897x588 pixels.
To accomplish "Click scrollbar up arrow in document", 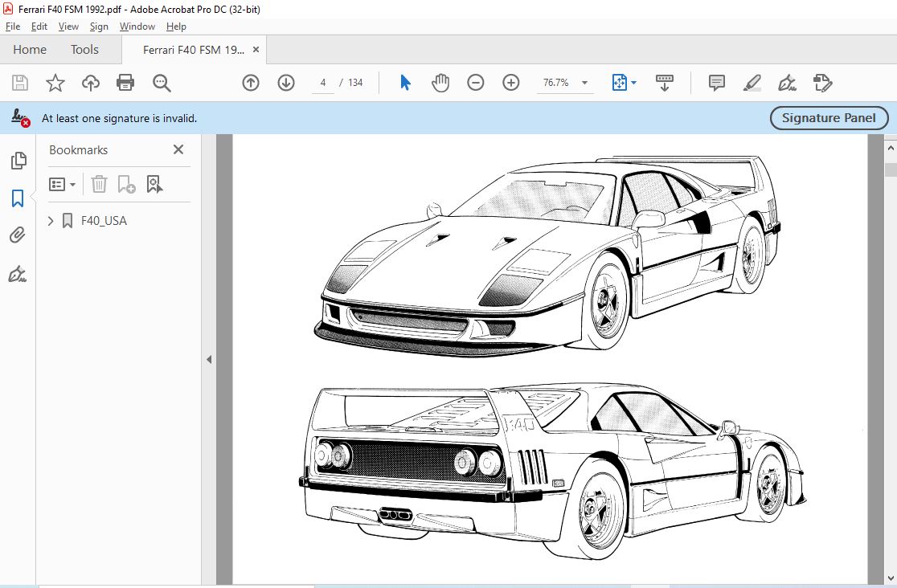I will point(891,148).
